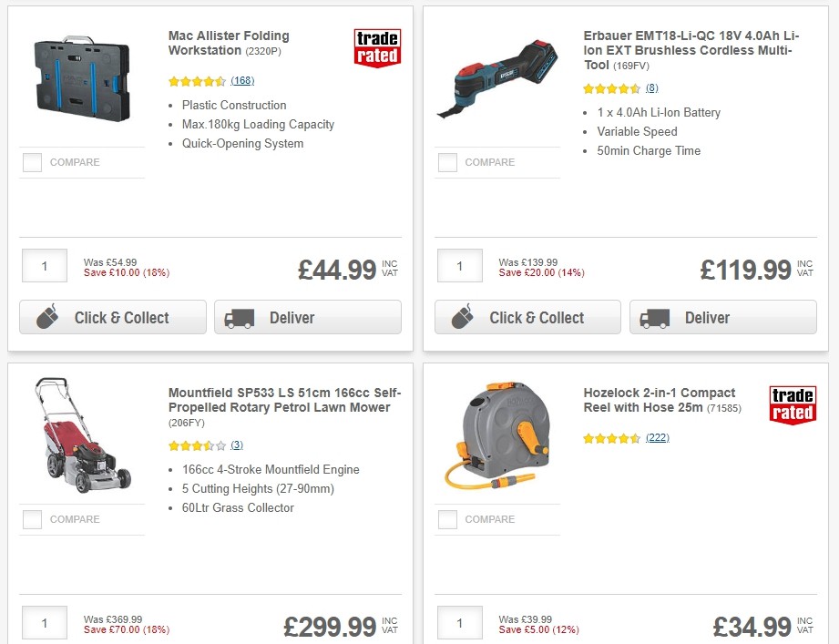Enable Compare for Mac Allister Folding Workstation
The image size is (839, 644).
click(32, 162)
